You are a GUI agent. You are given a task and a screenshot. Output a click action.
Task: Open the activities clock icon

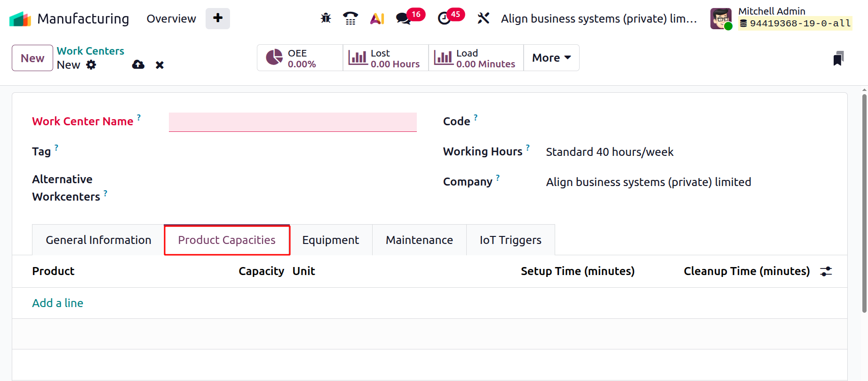tap(444, 18)
